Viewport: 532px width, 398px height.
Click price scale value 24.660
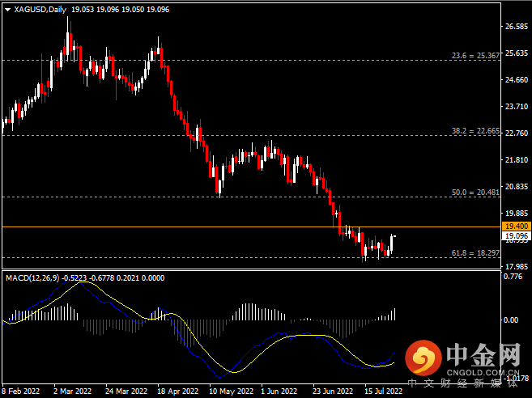coord(517,80)
